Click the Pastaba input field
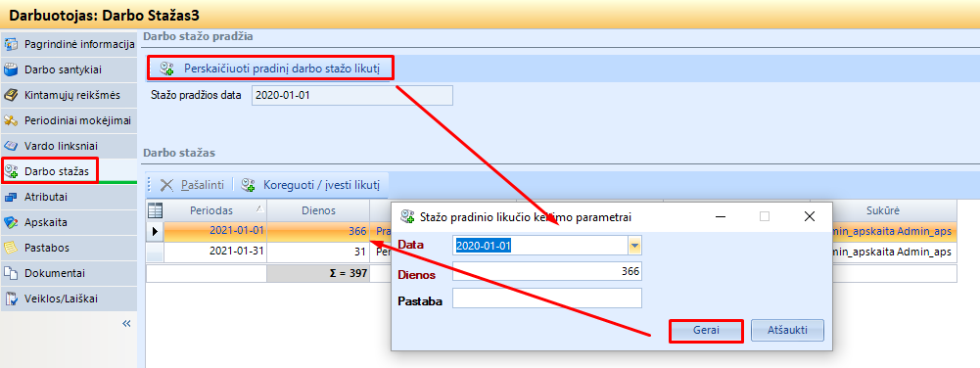This screenshot has height=368, width=980. 547,299
